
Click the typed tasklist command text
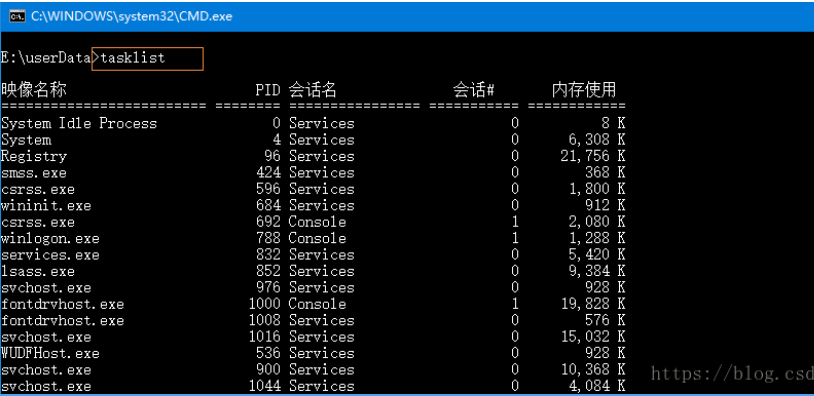(133, 58)
